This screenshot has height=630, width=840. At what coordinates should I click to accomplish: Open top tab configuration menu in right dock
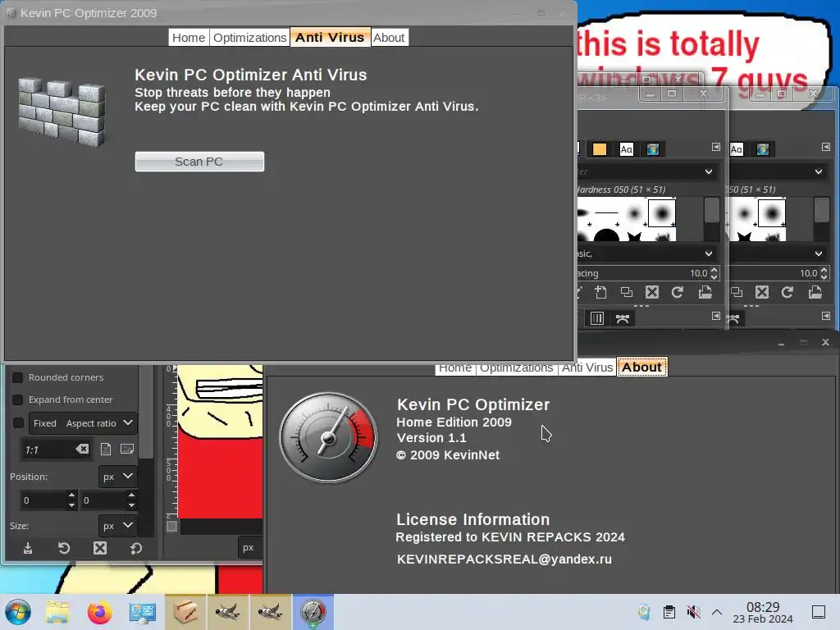825,147
